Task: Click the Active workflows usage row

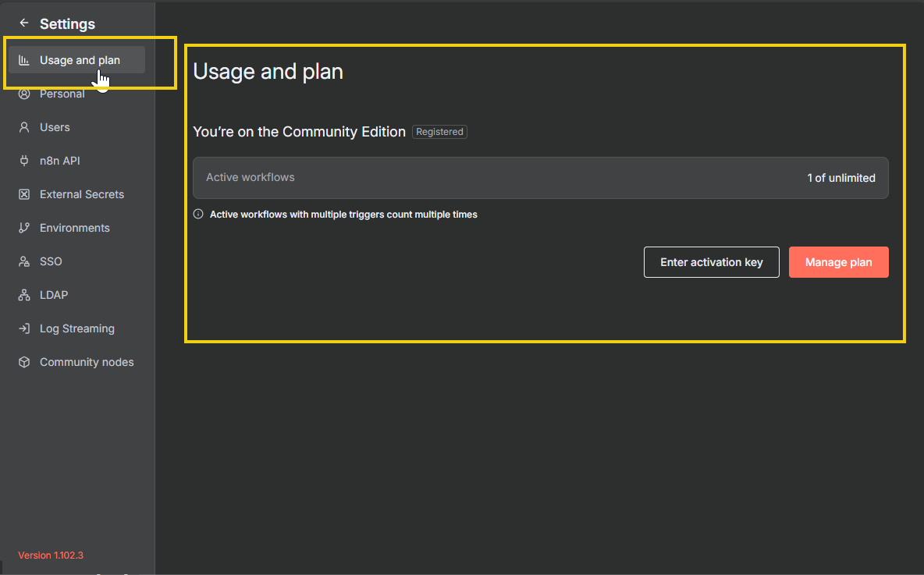Action: click(540, 178)
